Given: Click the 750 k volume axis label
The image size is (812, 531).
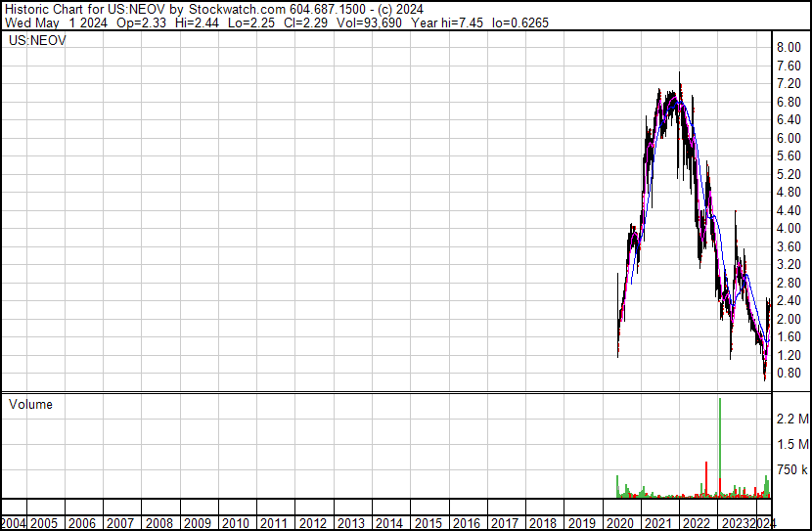Looking at the screenshot, I should (792, 469).
